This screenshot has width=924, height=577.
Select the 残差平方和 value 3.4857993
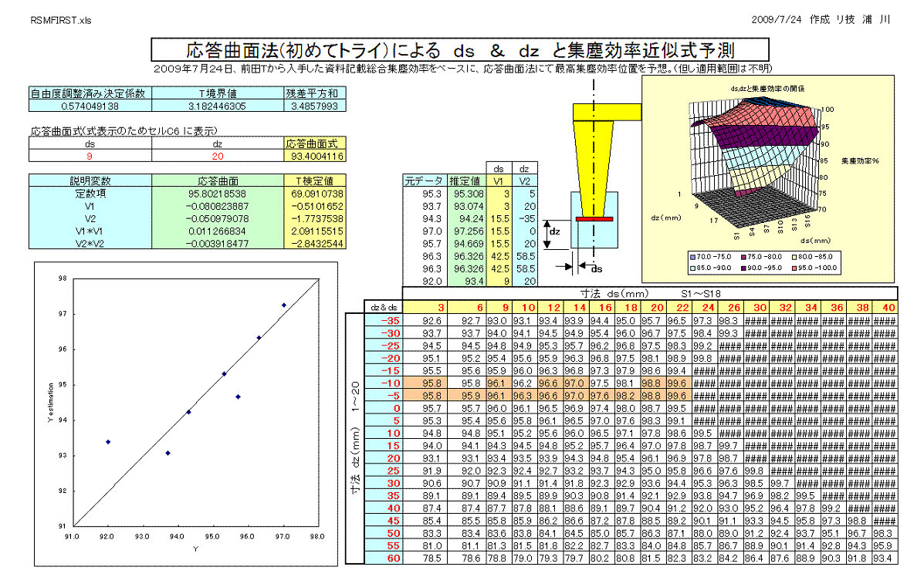click(x=315, y=106)
